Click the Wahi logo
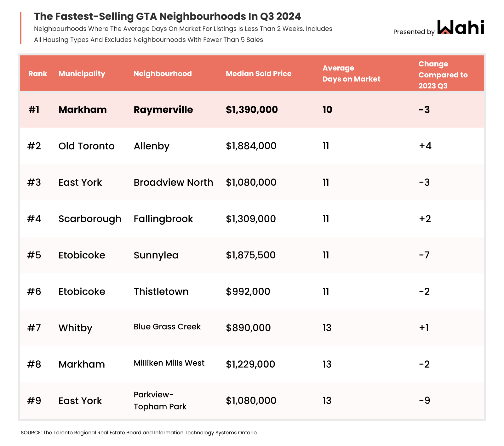Viewport: 504px width, 446px height. [461, 27]
